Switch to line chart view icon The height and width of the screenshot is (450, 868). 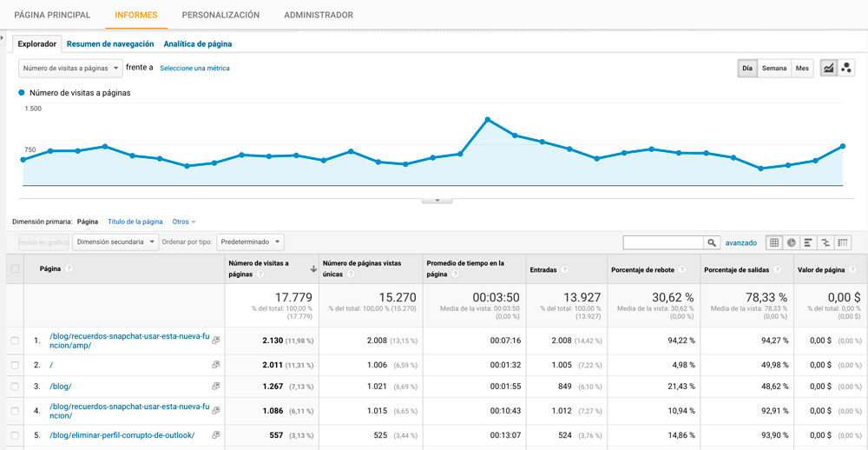(x=829, y=68)
